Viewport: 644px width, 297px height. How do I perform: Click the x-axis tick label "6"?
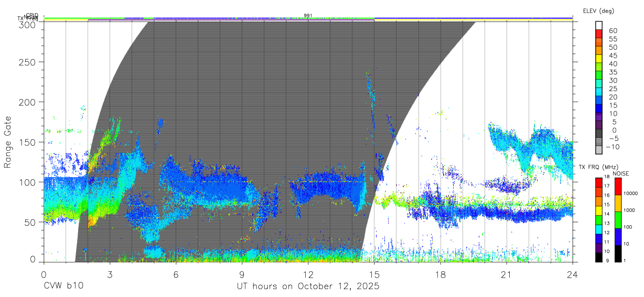[176, 274]
